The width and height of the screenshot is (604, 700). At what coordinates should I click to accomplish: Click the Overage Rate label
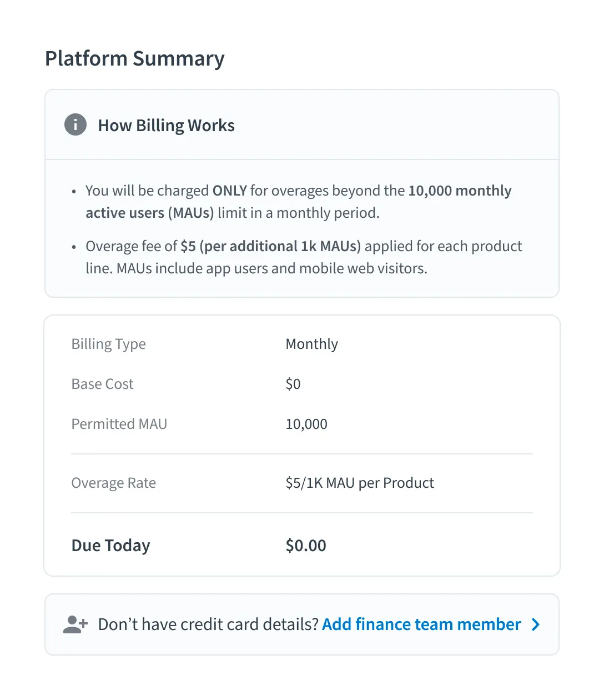pyautogui.click(x=113, y=482)
